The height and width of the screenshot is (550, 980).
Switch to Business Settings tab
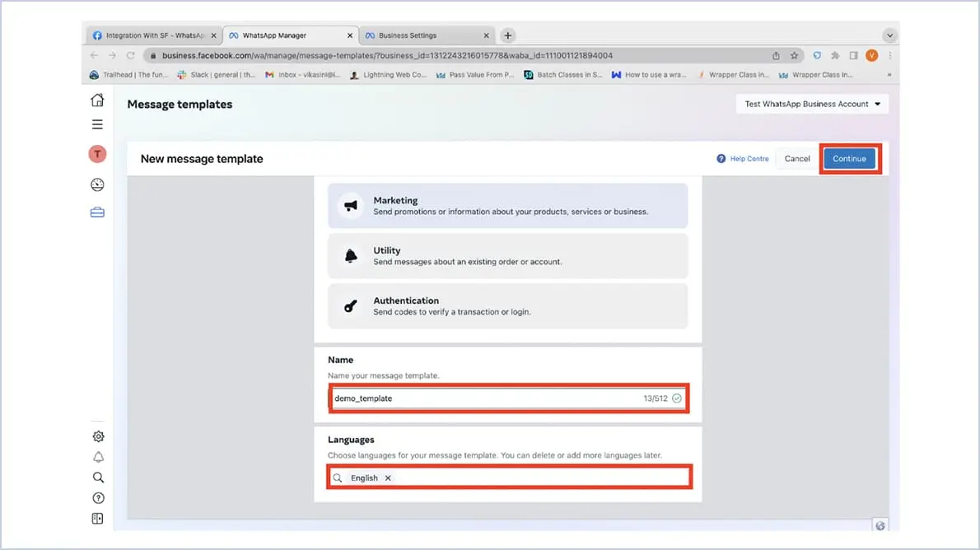pos(427,35)
